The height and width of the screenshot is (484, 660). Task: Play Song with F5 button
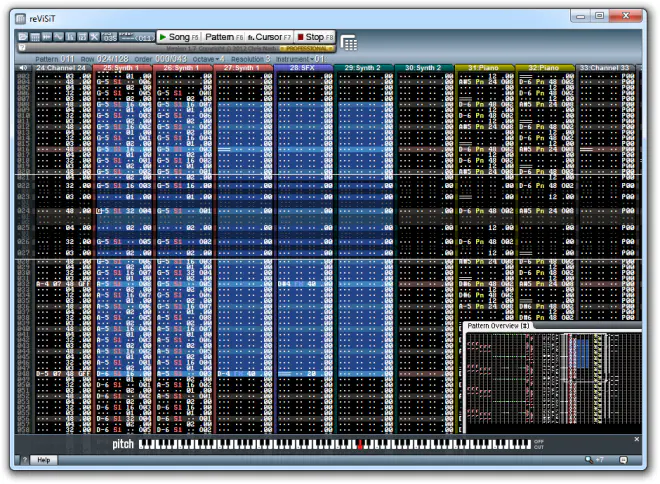click(179, 37)
